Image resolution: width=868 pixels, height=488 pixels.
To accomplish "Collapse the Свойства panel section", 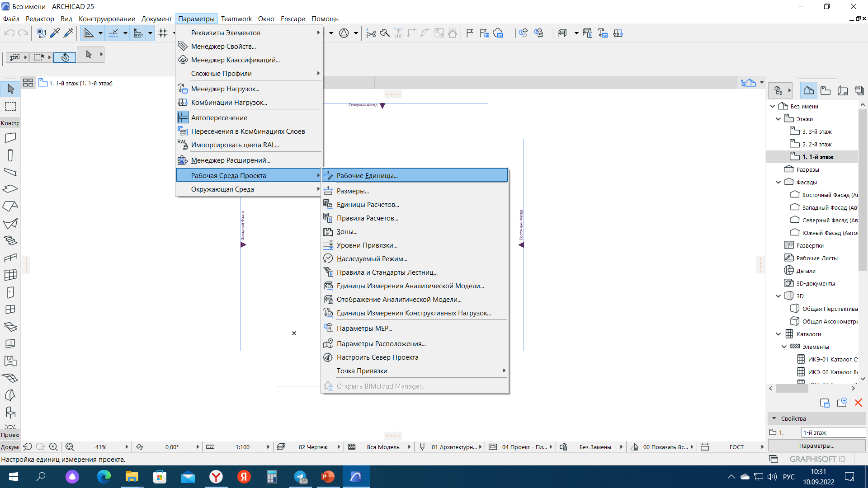I will point(774,418).
